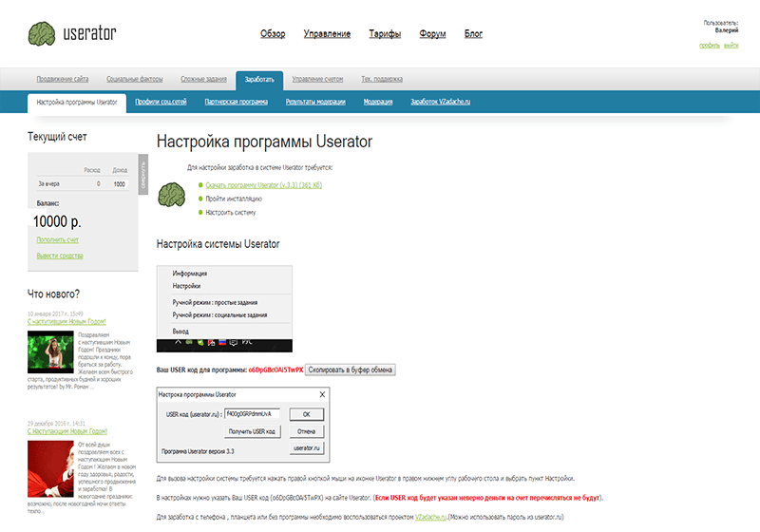The image size is (760, 532).
Task: Switch to Результаты модерации subtab
Action: tap(316, 101)
